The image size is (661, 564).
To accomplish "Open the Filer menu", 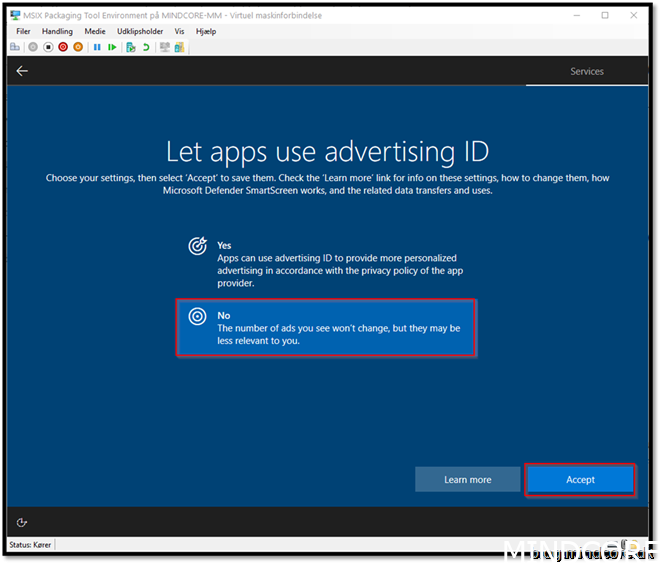I will (24, 32).
